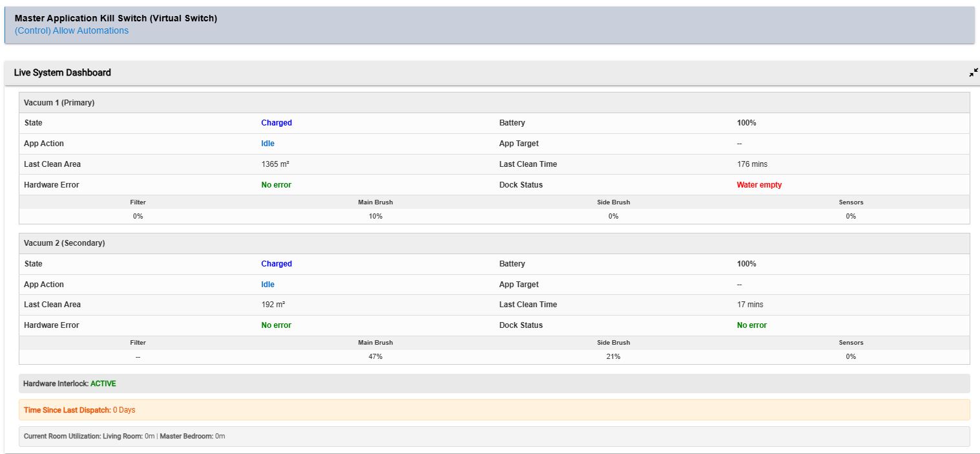Viewport: 980px width, 454px height.
Task: Select Vacuum 2 Last Clean Time 17 mins
Action: (750, 305)
